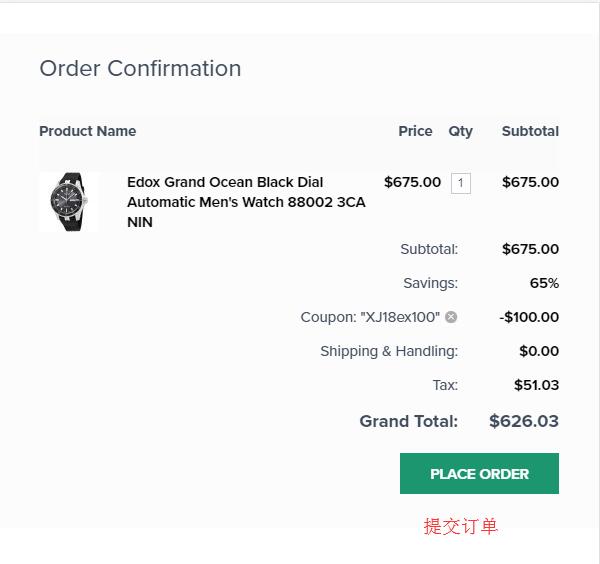Click the -$100.00 coupon discount amount

click(x=529, y=317)
